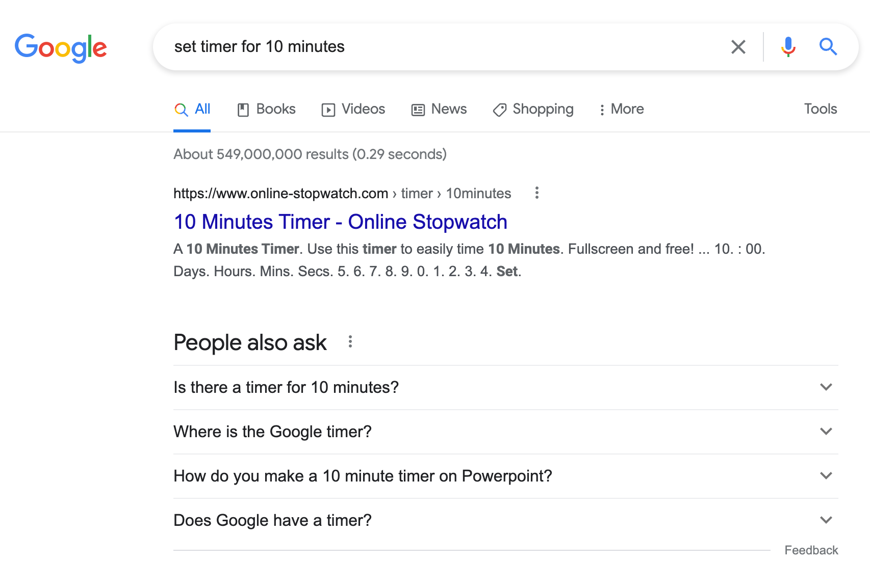Image resolution: width=870 pixels, height=588 pixels.
Task: Expand "Where is the Google timer?"
Action: point(826,432)
